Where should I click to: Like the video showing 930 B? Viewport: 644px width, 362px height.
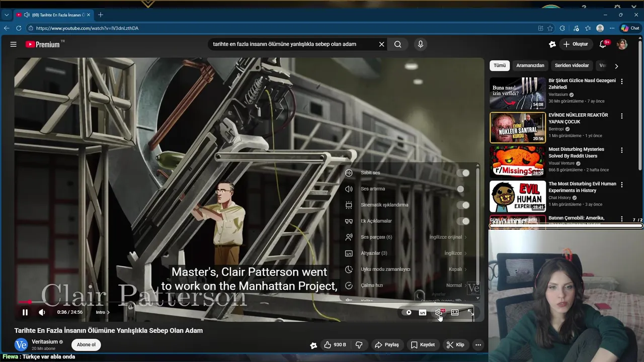[x=335, y=345]
